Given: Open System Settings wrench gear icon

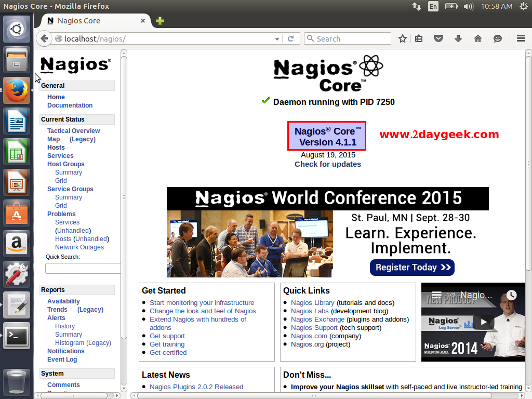Looking at the screenshot, I should [17, 274].
